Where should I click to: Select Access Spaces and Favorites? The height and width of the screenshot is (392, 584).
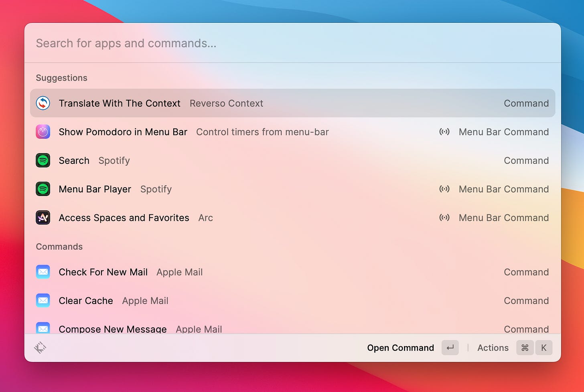[x=292, y=218]
